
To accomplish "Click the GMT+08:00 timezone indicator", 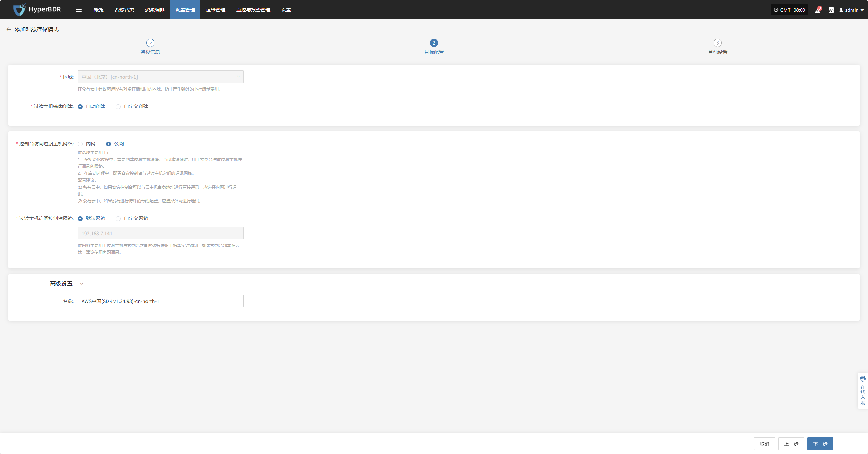I will coord(789,10).
